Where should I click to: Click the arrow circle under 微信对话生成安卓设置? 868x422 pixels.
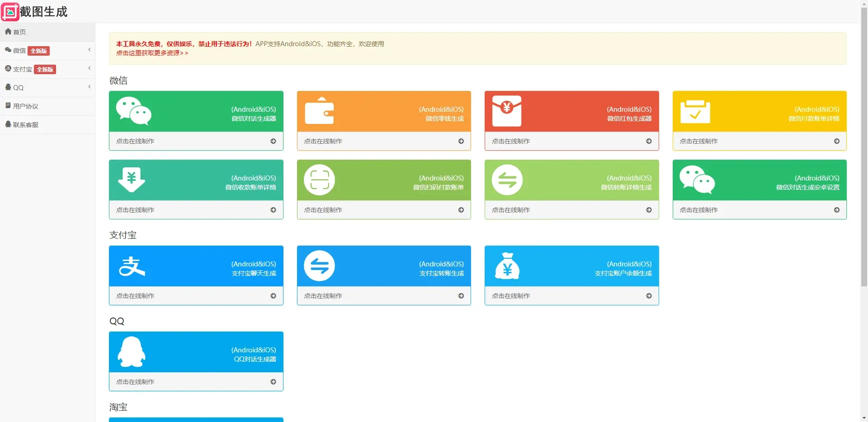[x=836, y=210]
